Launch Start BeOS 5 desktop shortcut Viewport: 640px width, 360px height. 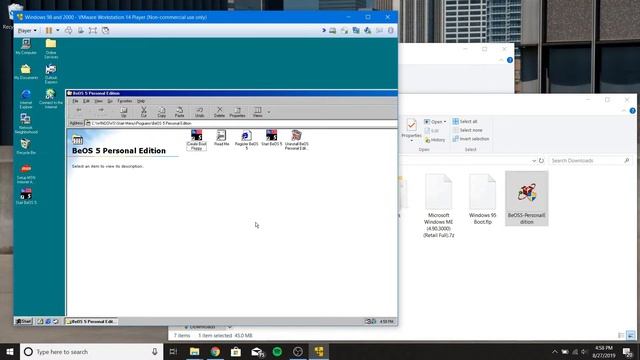coord(26,196)
